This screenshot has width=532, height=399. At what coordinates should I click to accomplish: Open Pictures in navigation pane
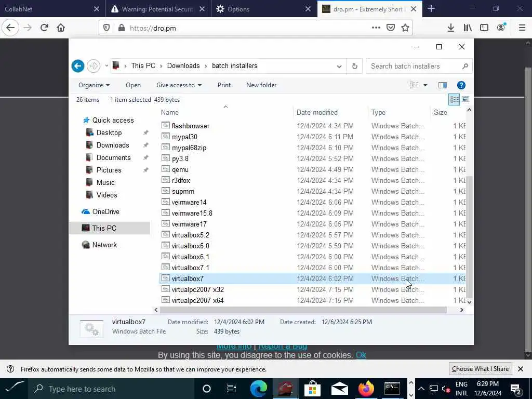tap(109, 170)
